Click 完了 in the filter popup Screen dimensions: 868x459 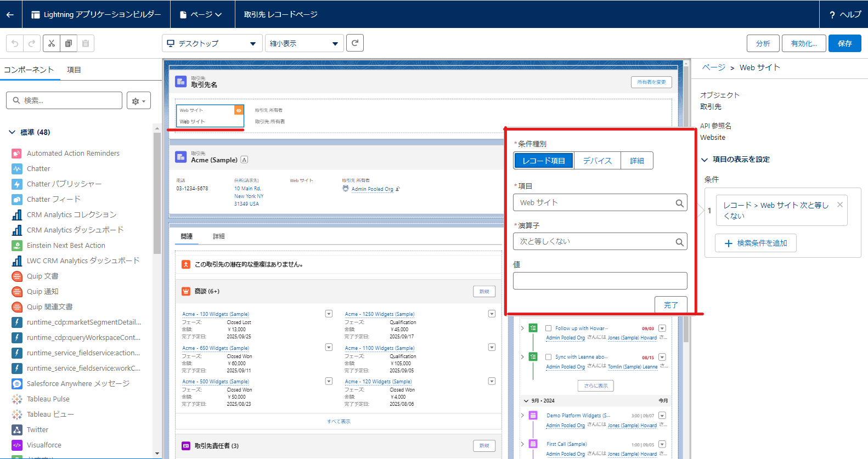pyautogui.click(x=670, y=305)
